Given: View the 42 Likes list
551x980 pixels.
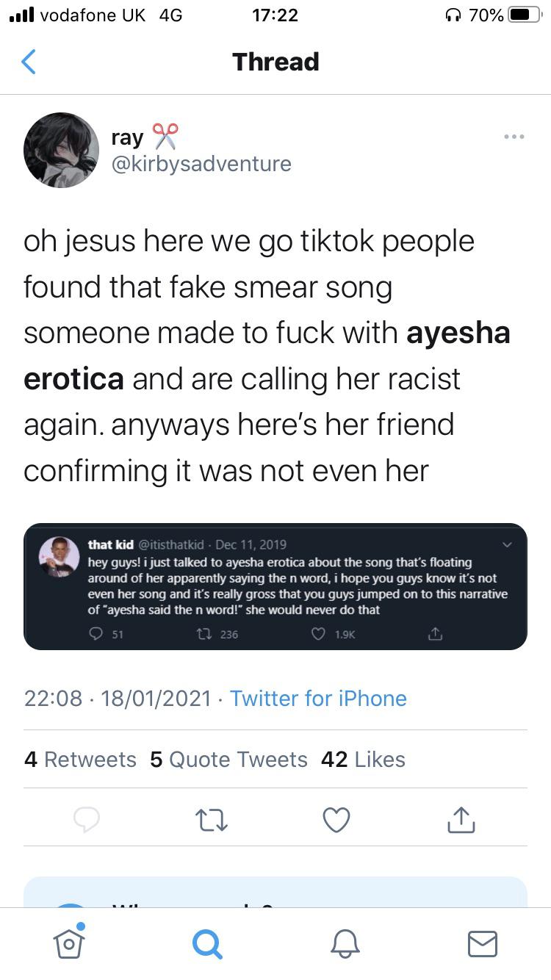Looking at the screenshot, I should click(x=363, y=759).
